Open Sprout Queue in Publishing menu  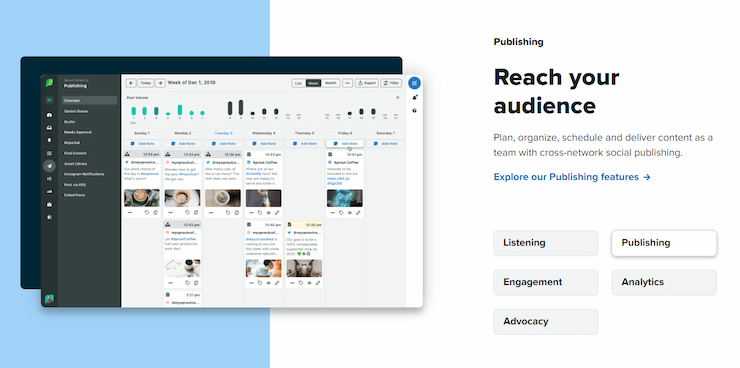[x=76, y=111]
